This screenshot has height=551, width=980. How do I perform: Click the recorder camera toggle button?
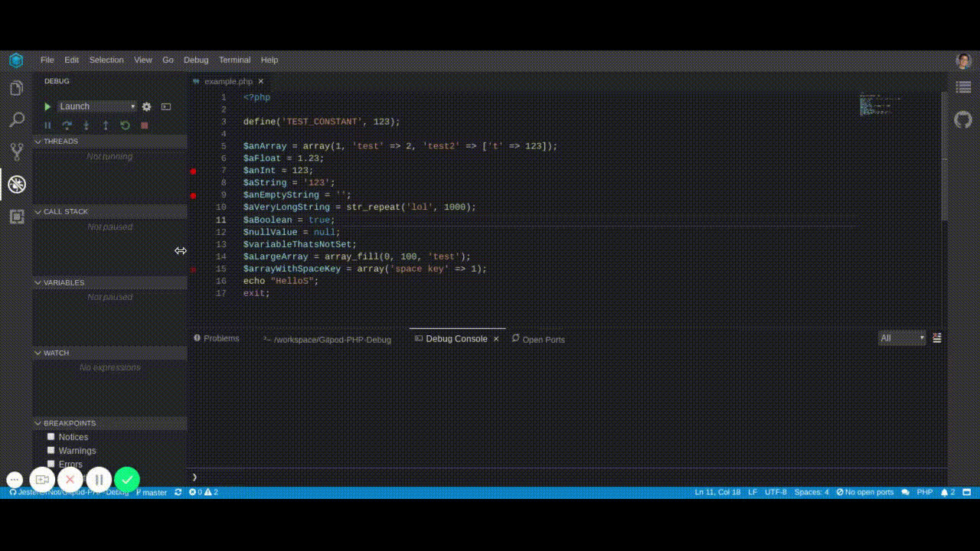point(42,480)
